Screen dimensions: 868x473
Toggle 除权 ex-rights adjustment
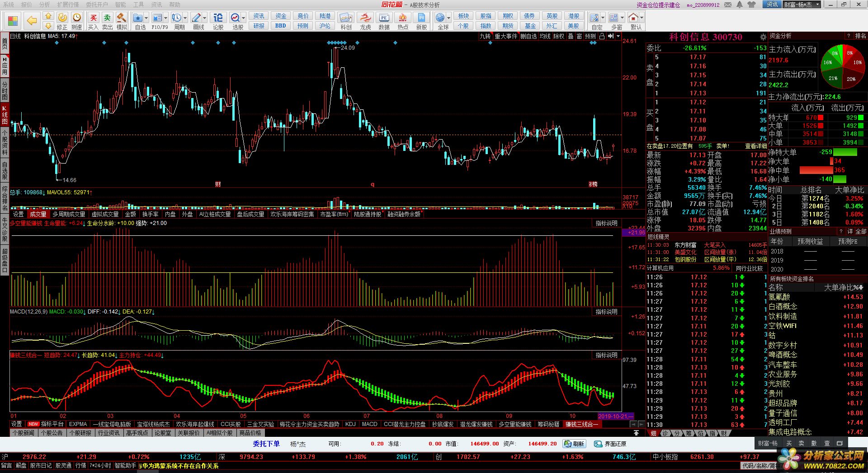pyautogui.click(x=559, y=36)
